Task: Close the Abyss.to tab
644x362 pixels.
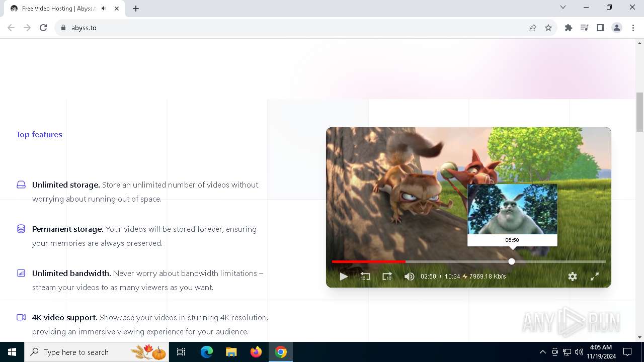Action: click(x=117, y=9)
